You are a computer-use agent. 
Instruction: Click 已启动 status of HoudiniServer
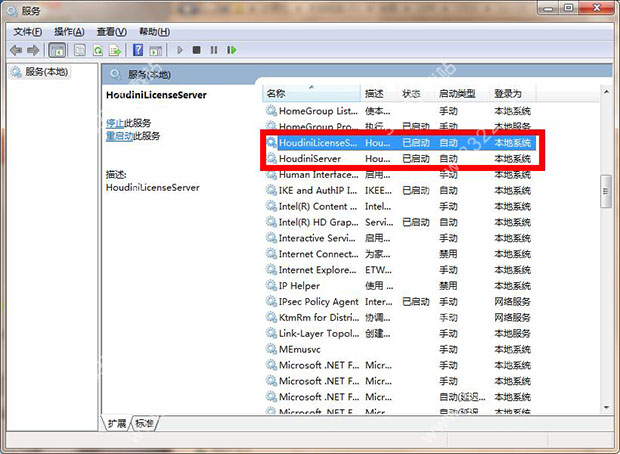(416, 159)
